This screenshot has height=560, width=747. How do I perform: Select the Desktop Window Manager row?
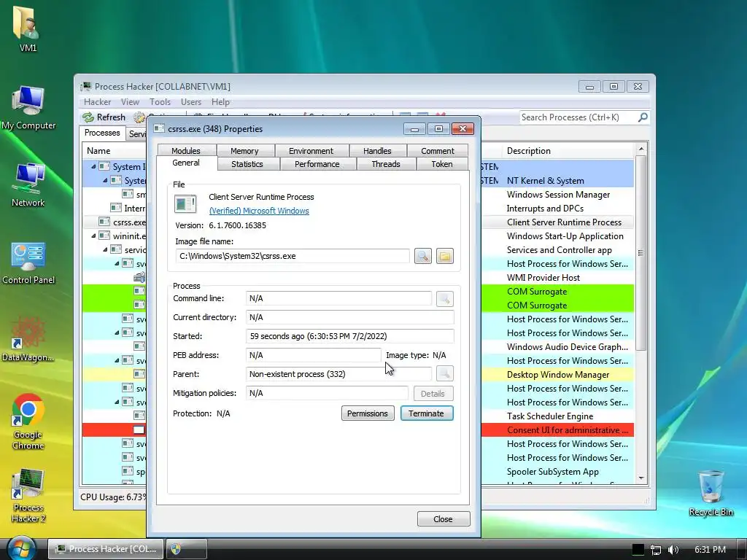click(x=358, y=374)
